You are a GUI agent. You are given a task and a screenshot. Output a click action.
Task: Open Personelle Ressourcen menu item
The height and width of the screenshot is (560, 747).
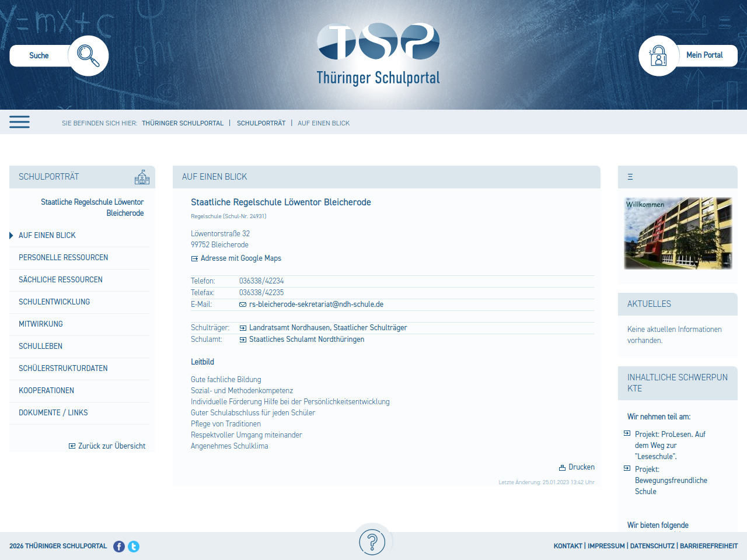(x=63, y=257)
